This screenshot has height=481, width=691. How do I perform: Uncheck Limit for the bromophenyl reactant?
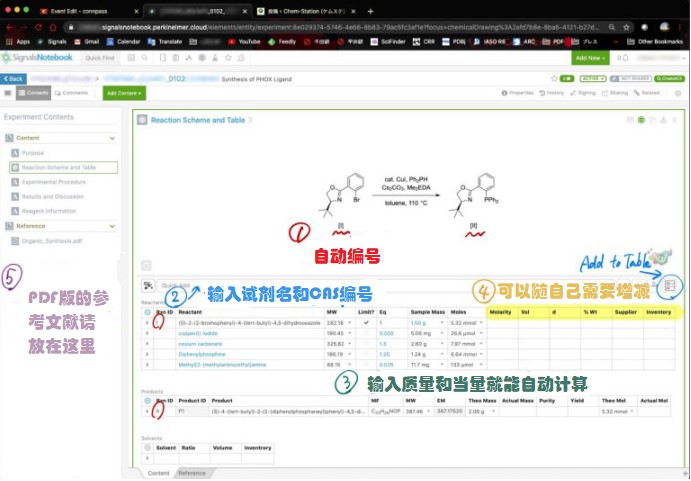tap(366, 323)
